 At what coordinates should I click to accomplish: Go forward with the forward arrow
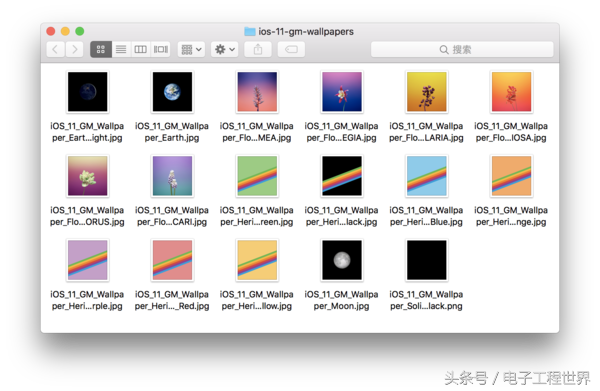[75, 49]
